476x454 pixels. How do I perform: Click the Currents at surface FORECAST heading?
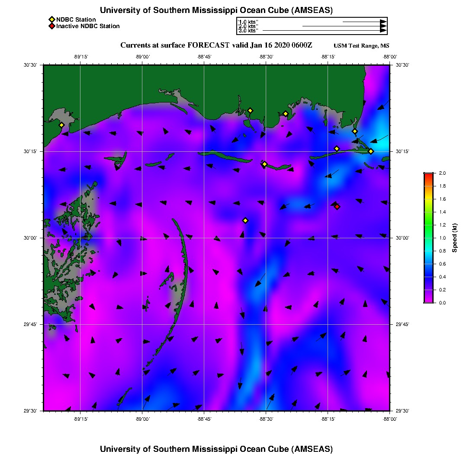(216, 45)
